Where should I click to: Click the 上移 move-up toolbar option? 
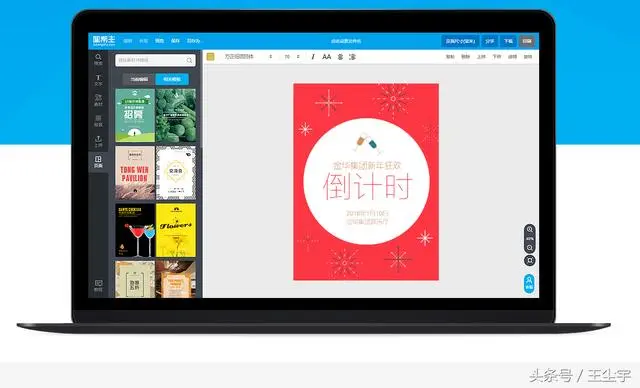coord(481,57)
